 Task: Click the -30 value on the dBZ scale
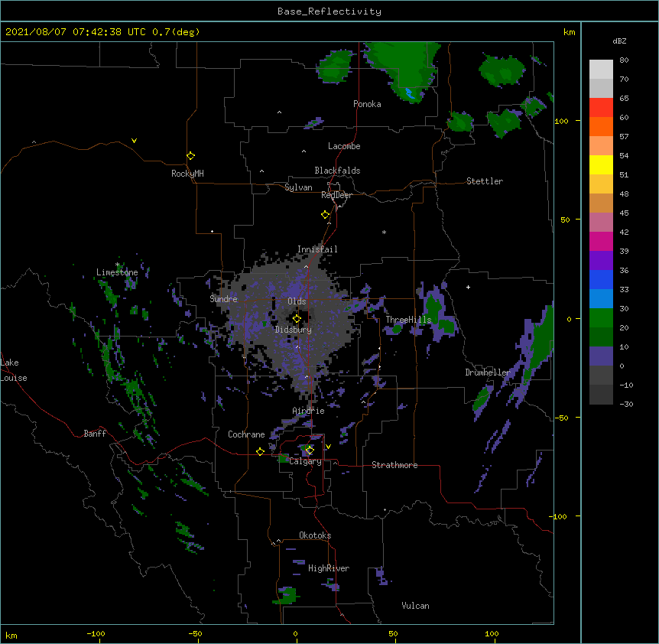coord(626,404)
